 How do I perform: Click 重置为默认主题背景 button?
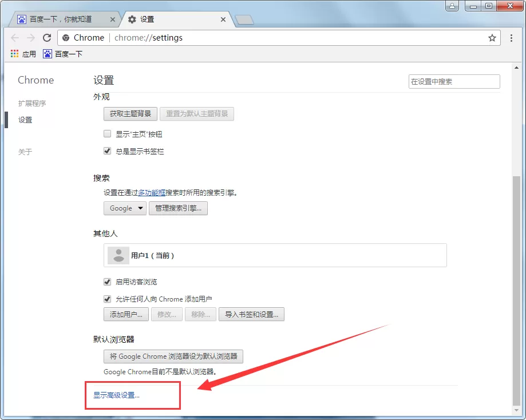pos(197,114)
